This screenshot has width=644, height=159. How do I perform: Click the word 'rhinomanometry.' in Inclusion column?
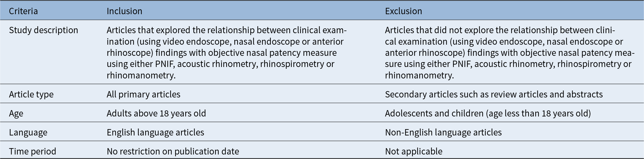141,75
